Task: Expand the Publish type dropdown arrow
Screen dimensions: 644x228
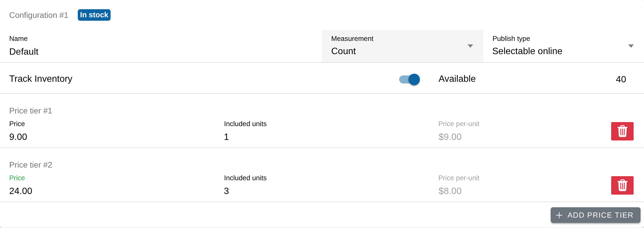Action: click(631, 46)
